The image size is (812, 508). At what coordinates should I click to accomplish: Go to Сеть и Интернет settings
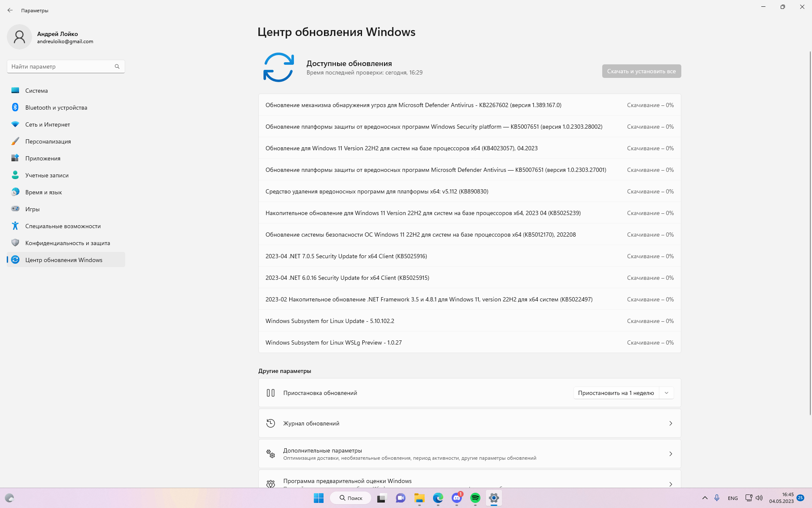tap(66, 124)
